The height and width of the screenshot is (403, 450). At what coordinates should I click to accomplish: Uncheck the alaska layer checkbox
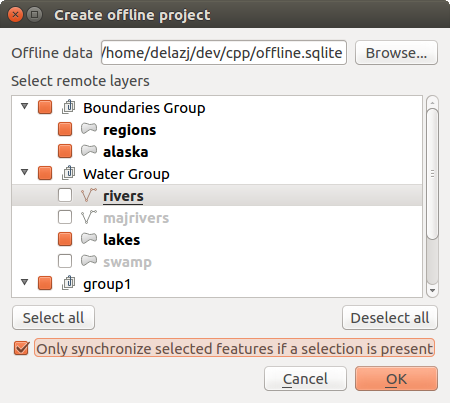(x=65, y=151)
